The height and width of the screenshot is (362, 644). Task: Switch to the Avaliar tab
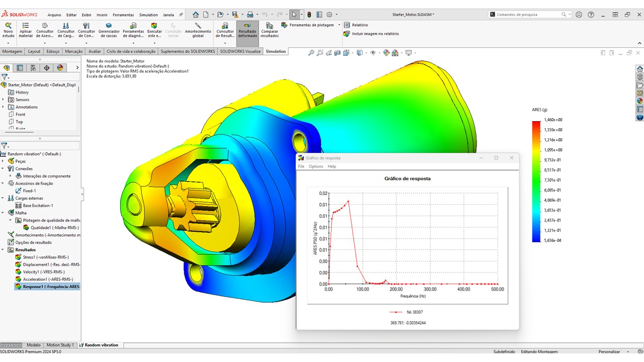pyautogui.click(x=95, y=51)
